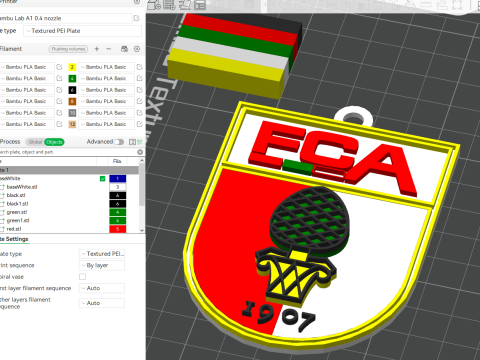Click the object list scrollbar up arrow

click(142, 161)
